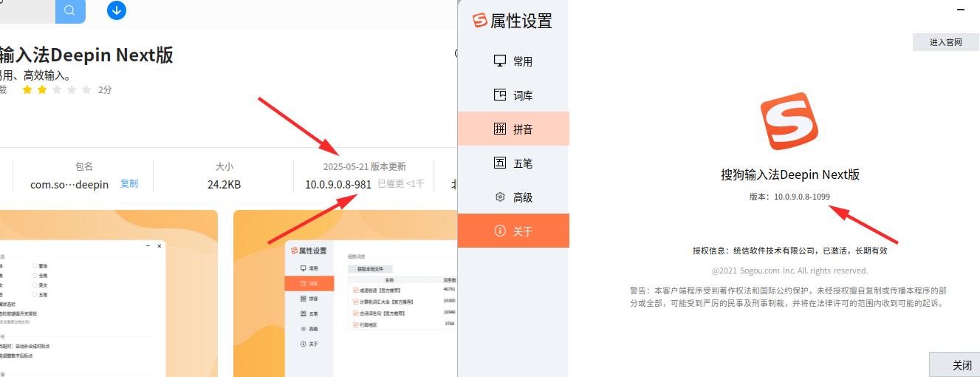Viewport: 980px width, 377px height.
Task: Click the app store search input field
Action: 27,11
